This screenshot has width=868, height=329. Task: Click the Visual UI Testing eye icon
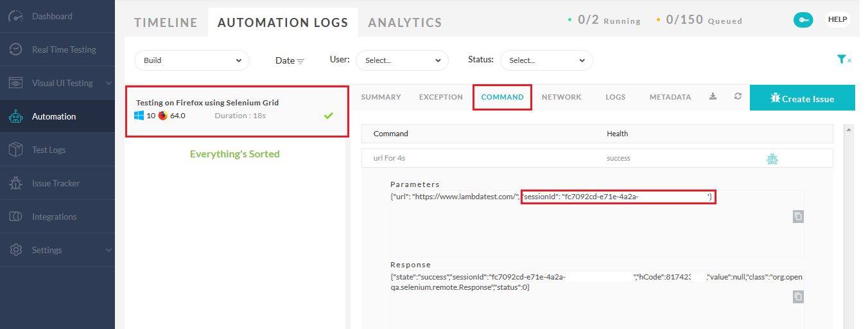[x=16, y=83]
